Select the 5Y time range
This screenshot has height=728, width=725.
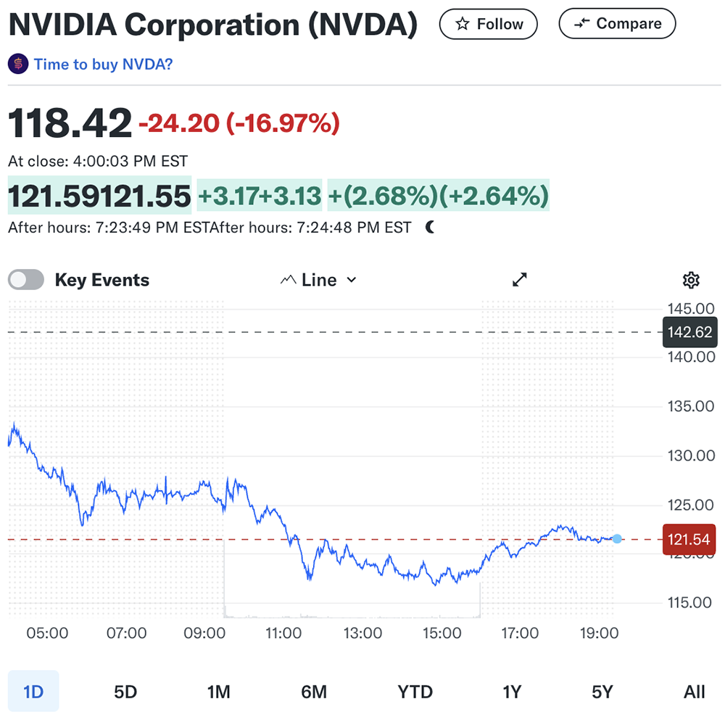click(x=602, y=692)
